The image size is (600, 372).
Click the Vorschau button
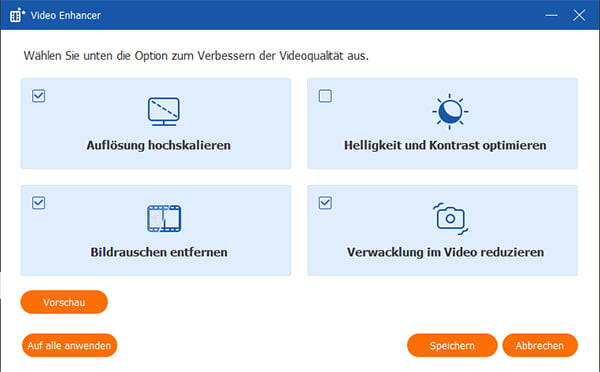click(x=64, y=302)
